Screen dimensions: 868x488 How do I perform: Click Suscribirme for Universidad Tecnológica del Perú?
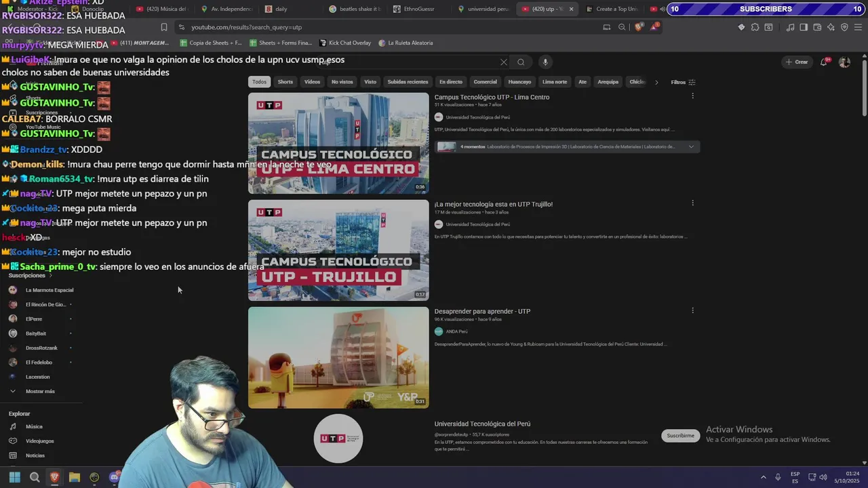(680, 436)
